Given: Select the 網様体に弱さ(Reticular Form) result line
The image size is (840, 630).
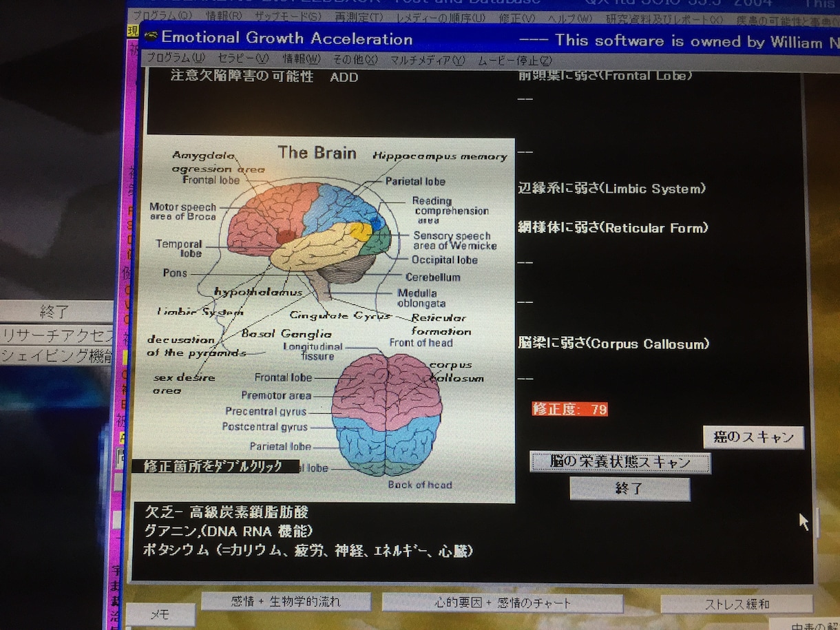Looking at the screenshot, I should click(613, 228).
